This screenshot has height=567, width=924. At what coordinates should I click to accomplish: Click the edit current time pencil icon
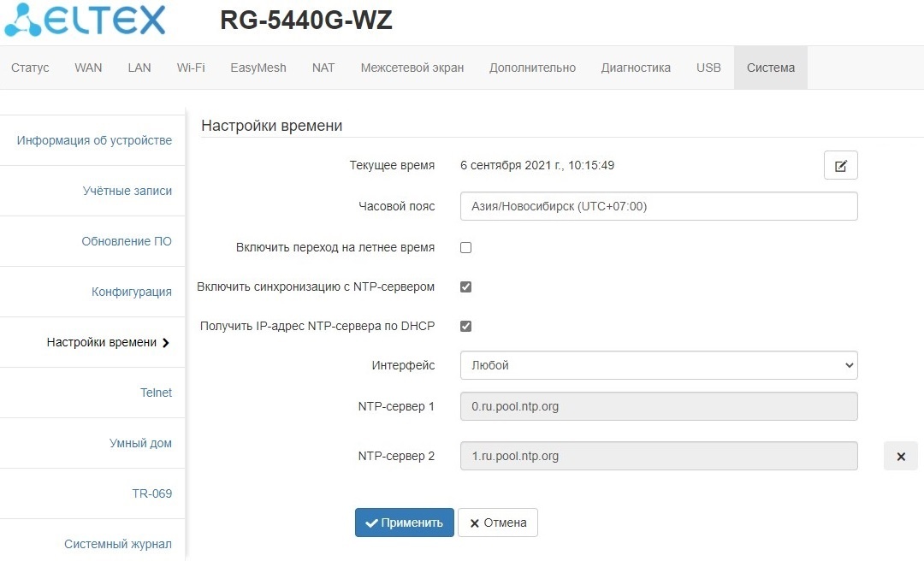click(840, 166)
